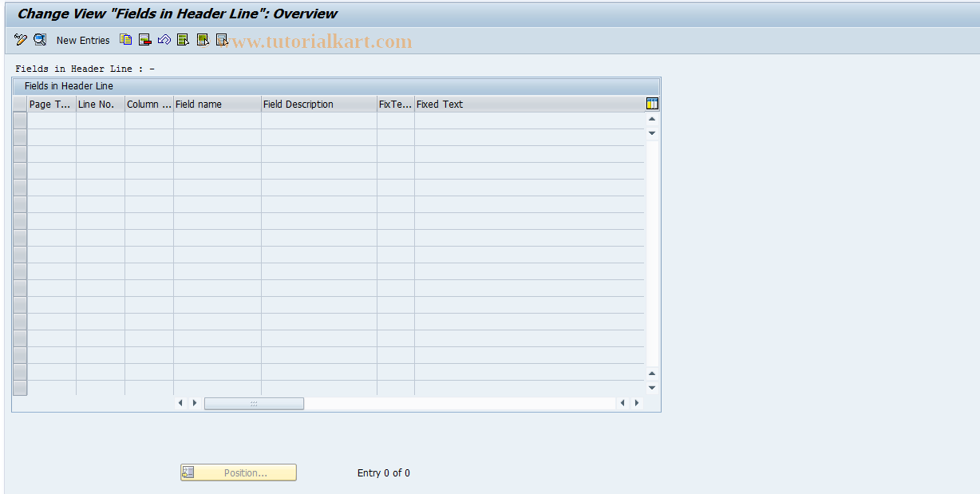Click the 'Entry 0 of 0' status text
The height and width of the screenshot is (494, 980).
(x=384, y=473)
